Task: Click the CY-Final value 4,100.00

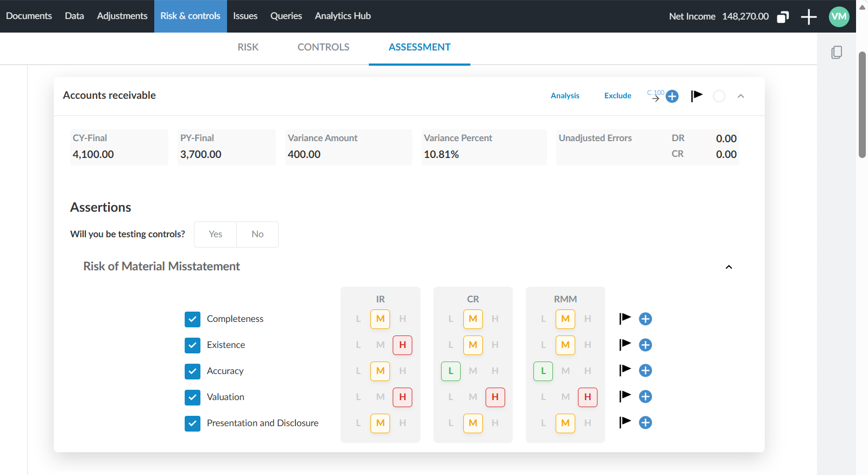Action: click(93, 155)
